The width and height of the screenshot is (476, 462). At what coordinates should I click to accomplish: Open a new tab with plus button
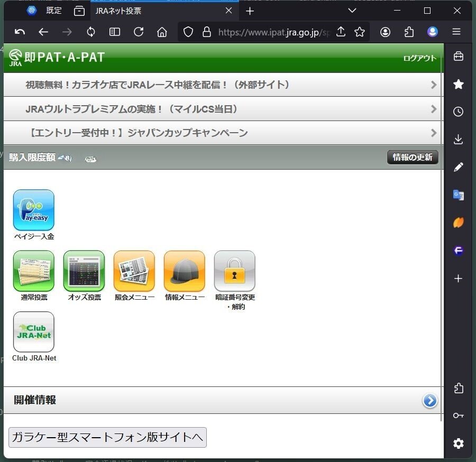[x=250, y=11]
